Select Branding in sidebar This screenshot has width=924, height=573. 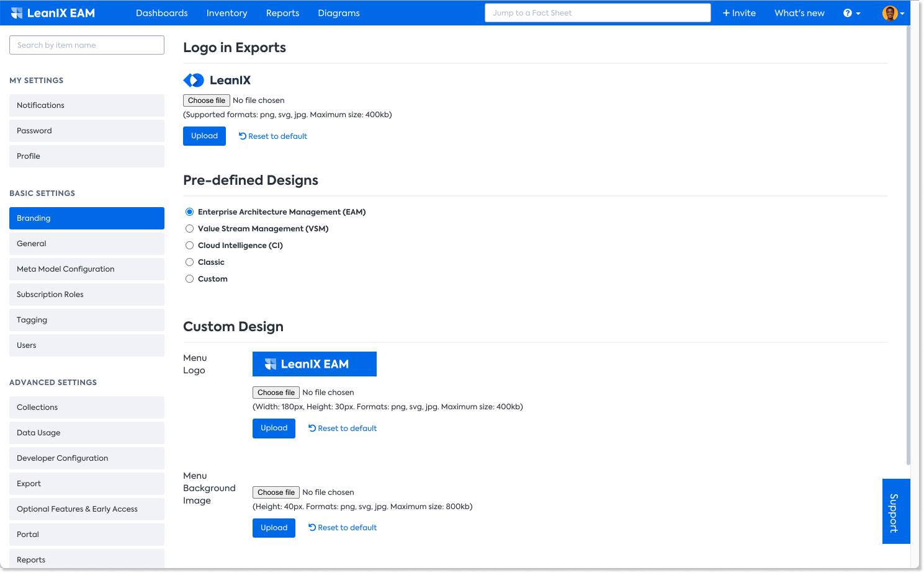click(87, 218)
